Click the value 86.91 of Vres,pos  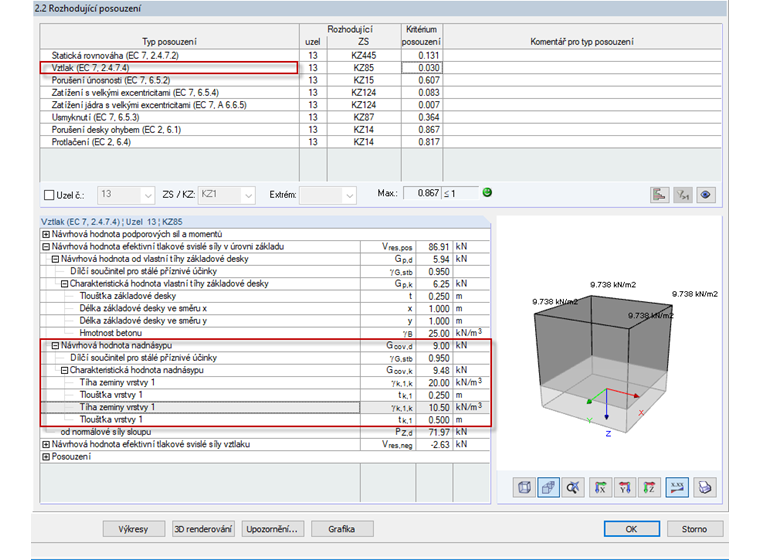434,247
